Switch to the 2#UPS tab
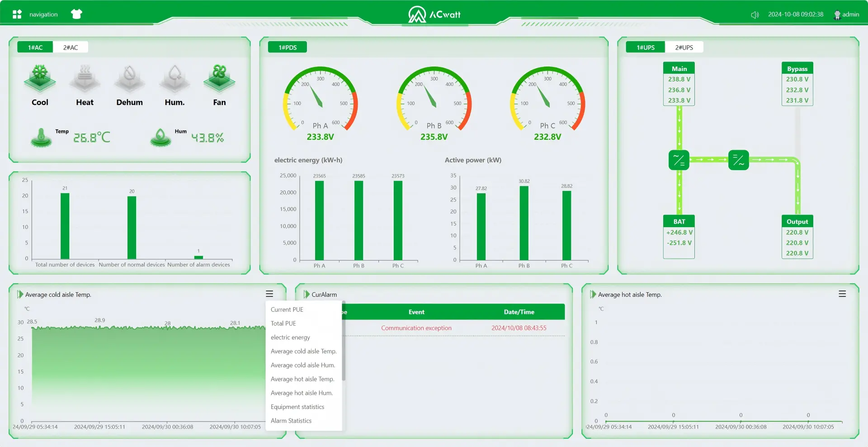The image size is (868, 447). 684,47
